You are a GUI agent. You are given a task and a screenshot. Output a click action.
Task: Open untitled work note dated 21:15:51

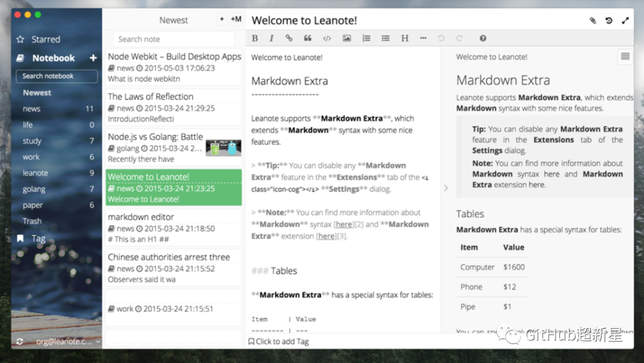coord(174,308)
